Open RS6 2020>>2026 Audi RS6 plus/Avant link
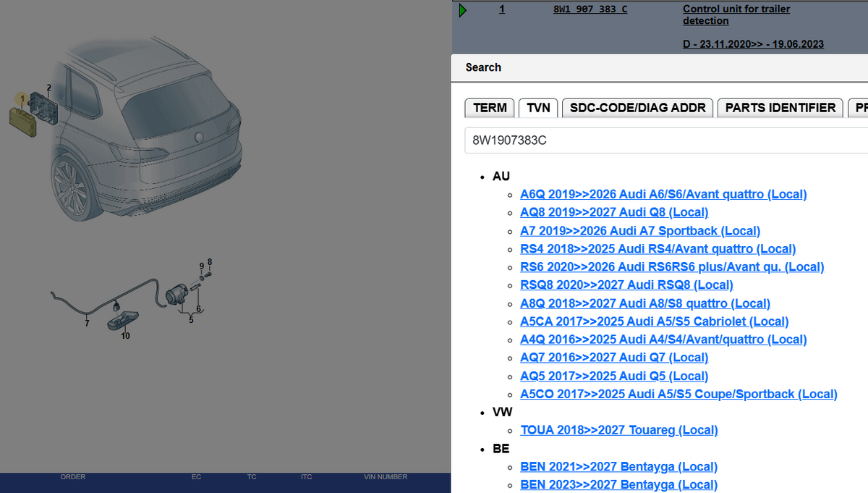The width and height of the screenshot is (868, 493). click(x=672, y=267)
